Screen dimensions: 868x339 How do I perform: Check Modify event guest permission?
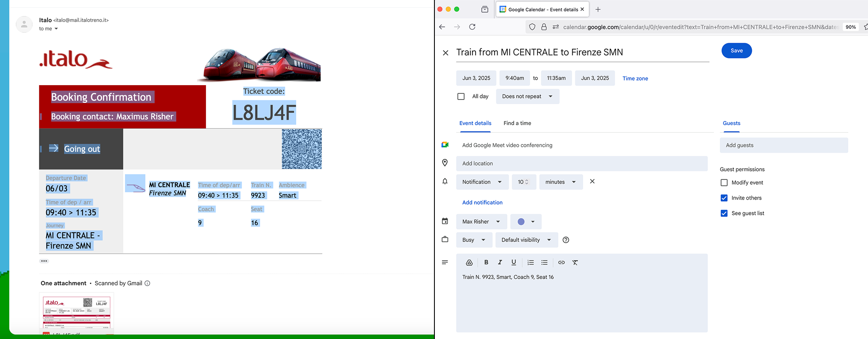pyautogui.click(x=724, y=183)
